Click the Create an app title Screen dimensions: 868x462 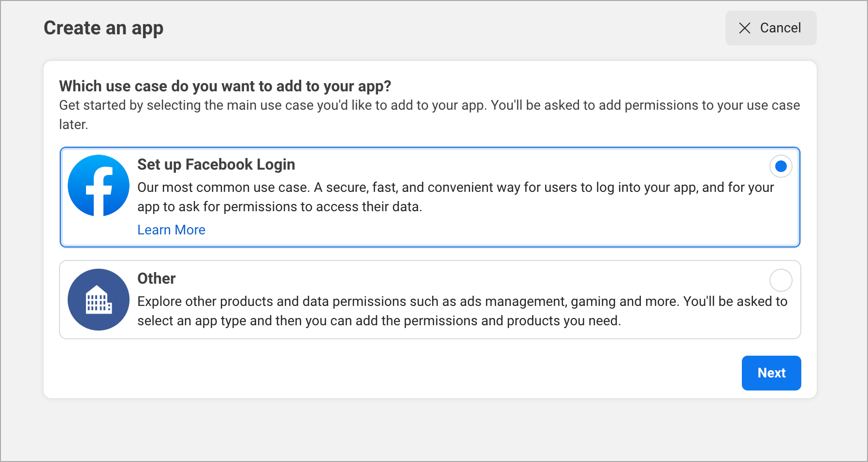click(103, 28)
